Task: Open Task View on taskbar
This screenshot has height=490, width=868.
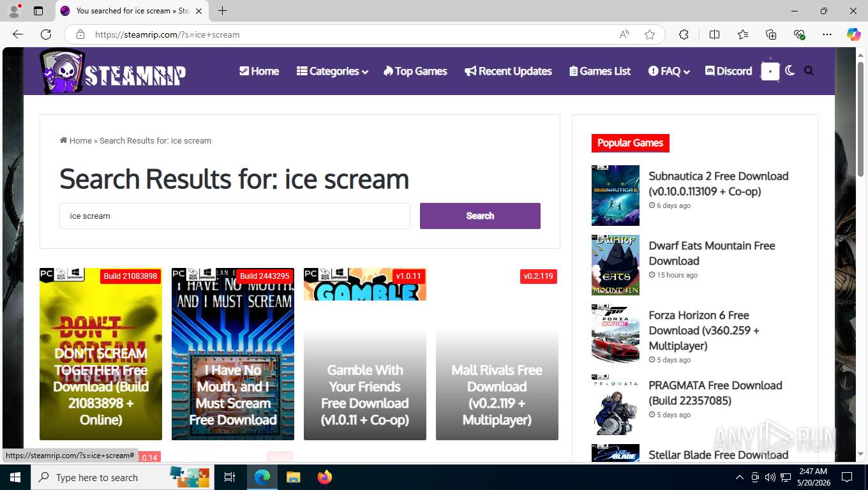Action: [230, 477]
